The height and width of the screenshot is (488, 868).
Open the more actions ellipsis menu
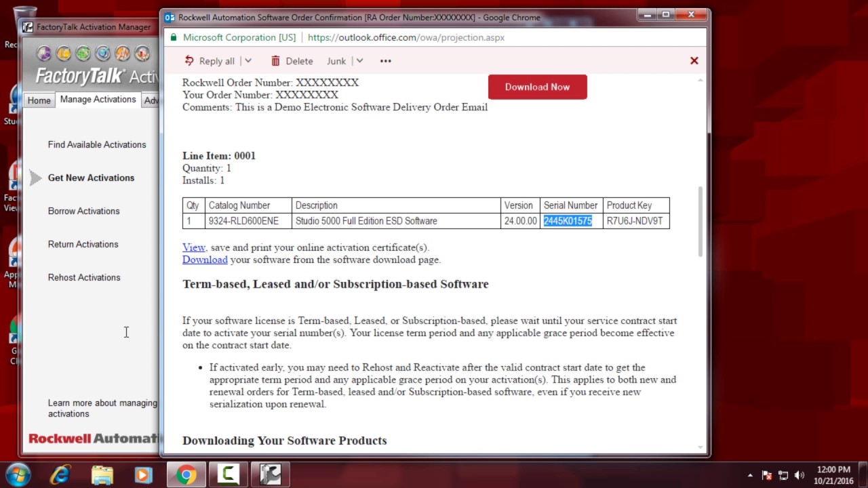point(386,61)
